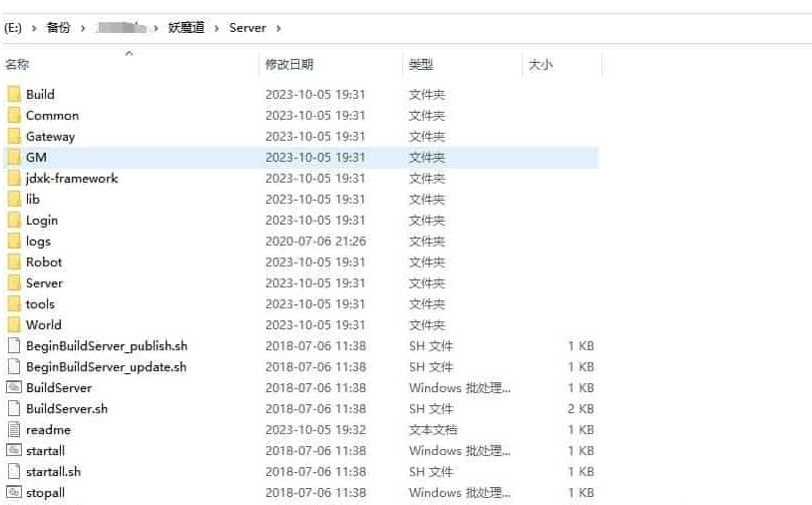Select the stopall batch file icon

coord(14,493)
